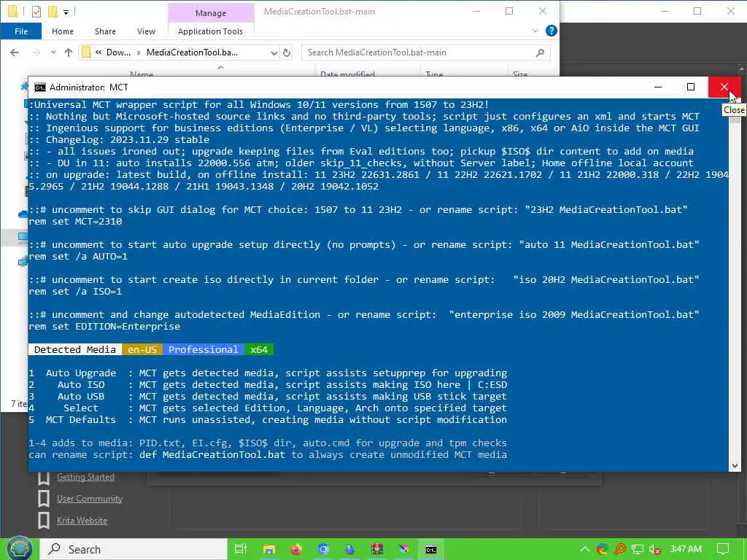This screenshot has height=560, width=747.
Task: Switch to the Share ribbon tab
Action: tap(105, 31)
